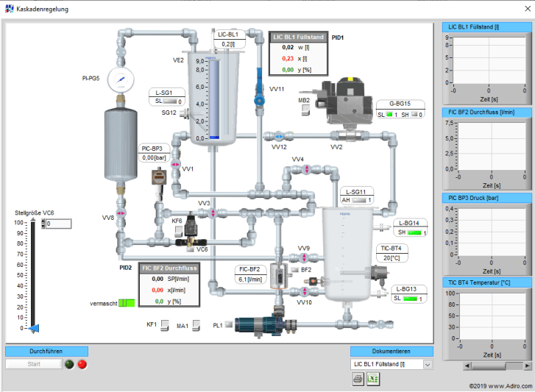The image size is (535, 392).
Task: Click the Stellgröße VC6 slider handle
Action: tap(34, 328)
